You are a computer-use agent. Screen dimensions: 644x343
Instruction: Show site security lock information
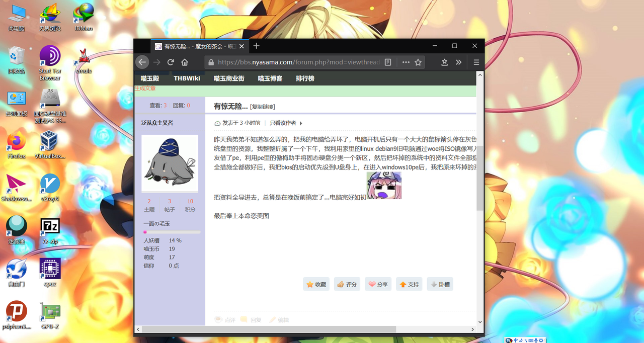point(211,62)
